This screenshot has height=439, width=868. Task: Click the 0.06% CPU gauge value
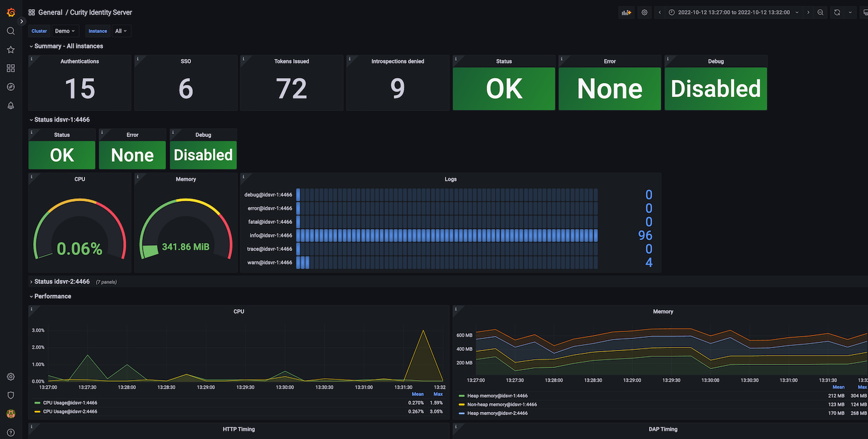tap(79, 249)
